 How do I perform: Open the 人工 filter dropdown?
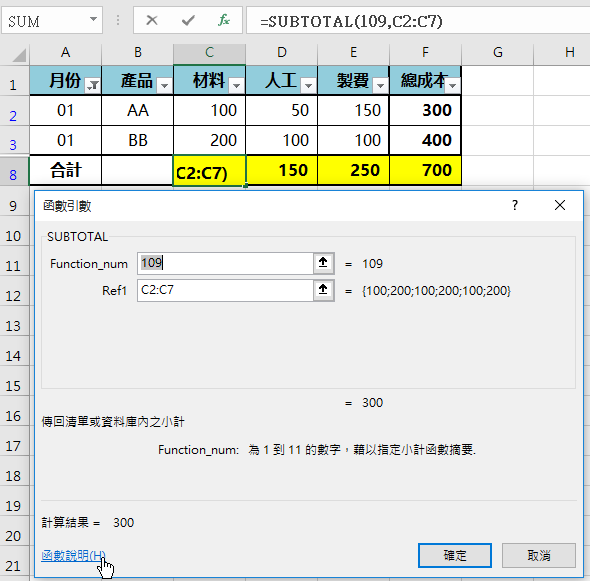(309, 86)
